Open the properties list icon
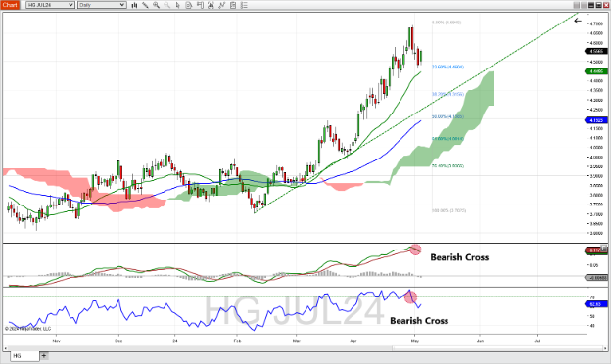611x364 pixels. (x=244, y=5)
